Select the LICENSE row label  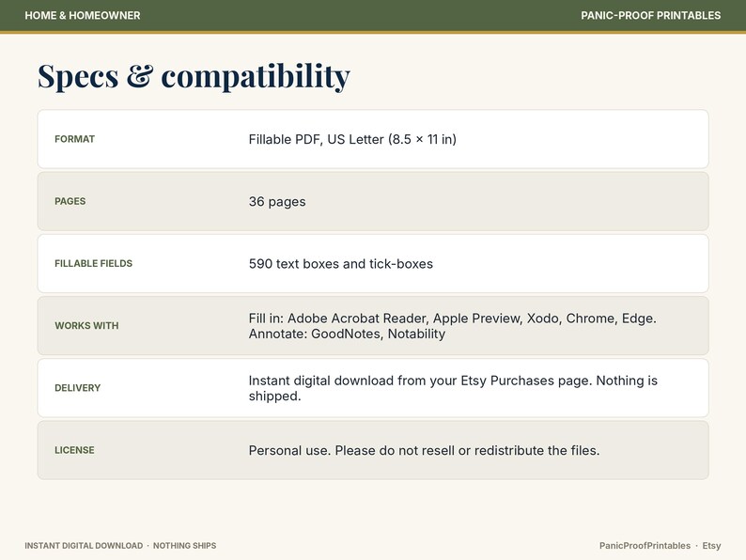click(74, 450)
